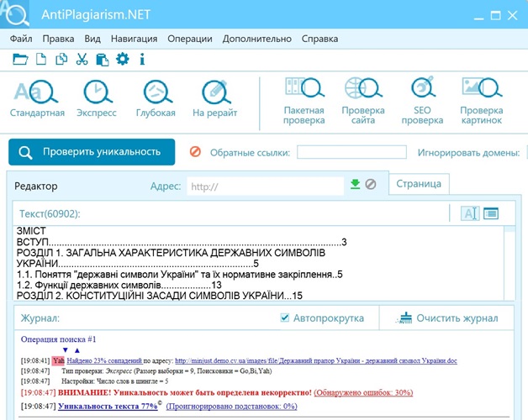Click the Обратные ссылки input field
Screen dimensions: 528x420
[351, 152]
